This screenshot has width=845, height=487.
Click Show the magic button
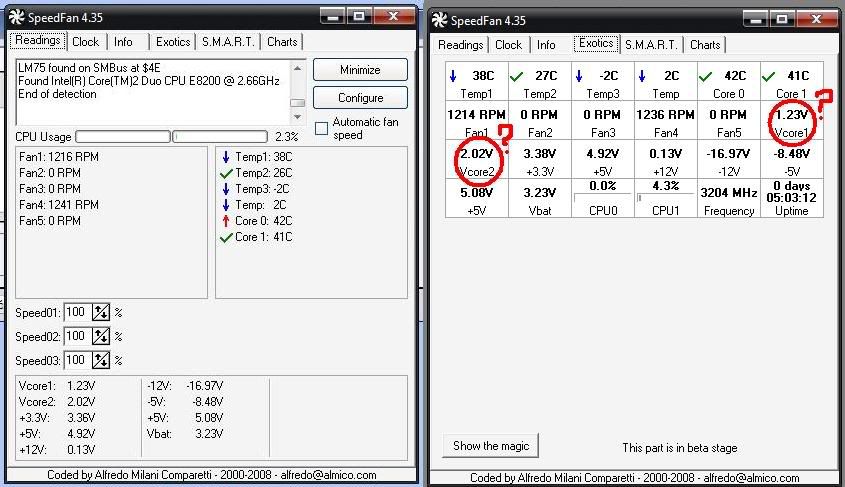[x=491, y=446]
